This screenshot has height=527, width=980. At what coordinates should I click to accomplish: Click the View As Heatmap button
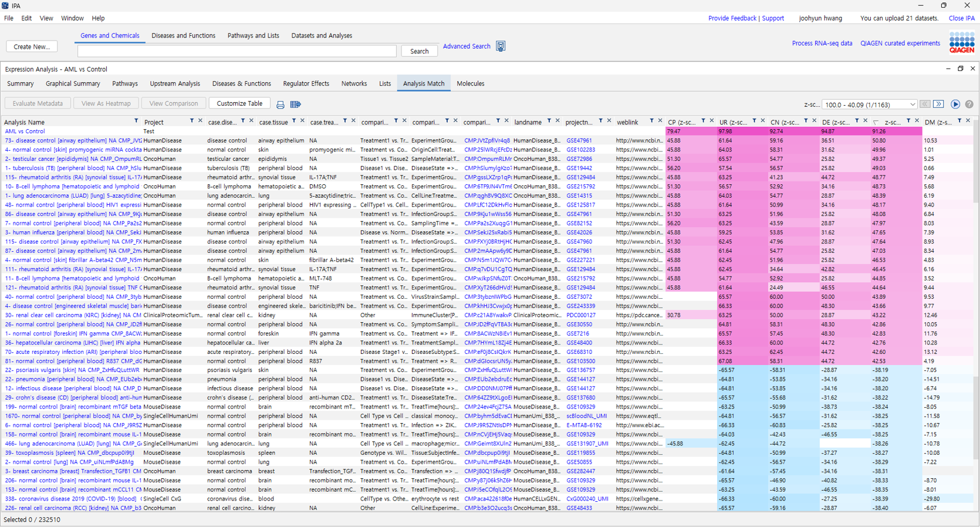tap(106, 103)
